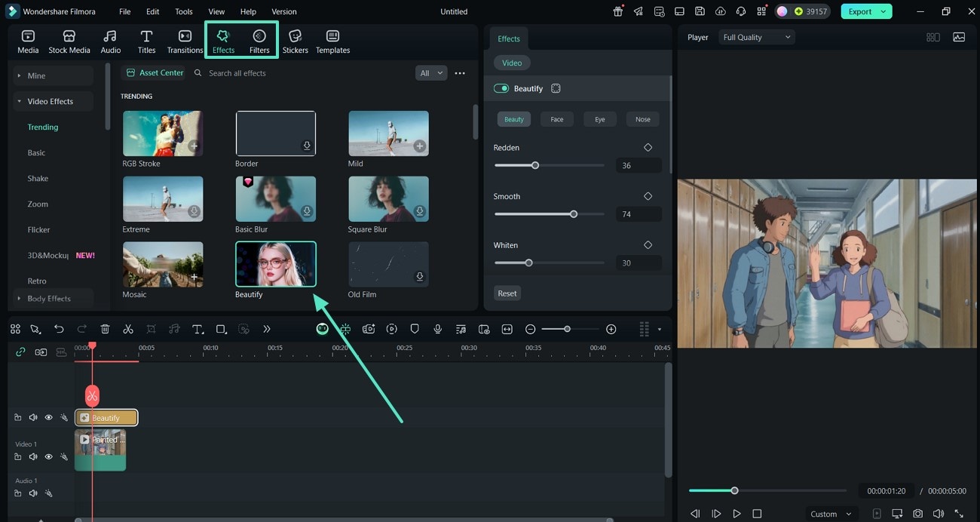Take a snapshot with camera icon
Viewport: 980px width, 522px height.
click(917, 514)
